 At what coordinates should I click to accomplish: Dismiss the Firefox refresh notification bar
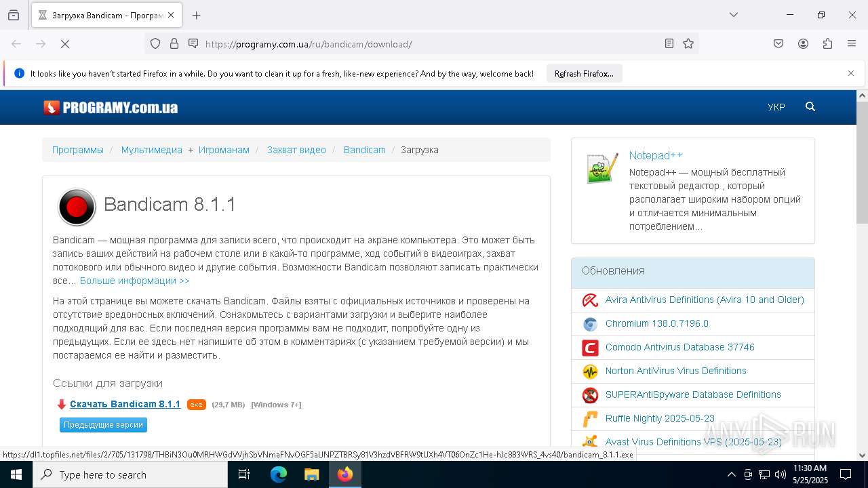(x=851, y=73)
